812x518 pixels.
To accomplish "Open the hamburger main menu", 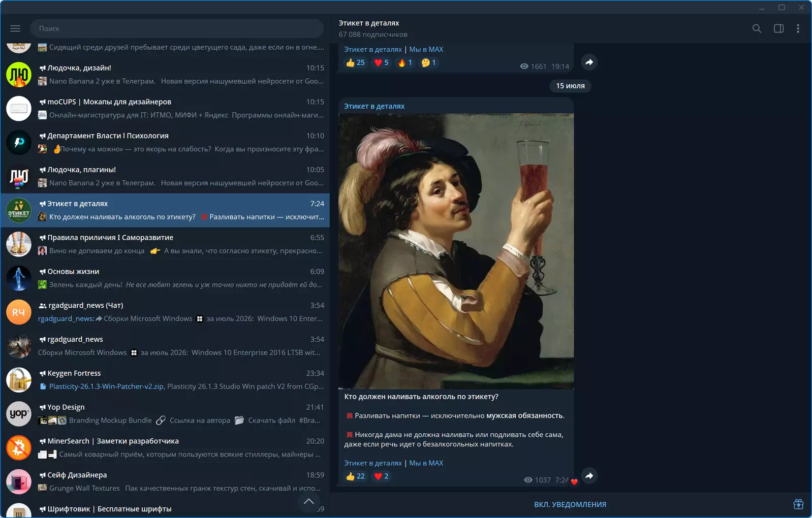I will tap(15, 28).
